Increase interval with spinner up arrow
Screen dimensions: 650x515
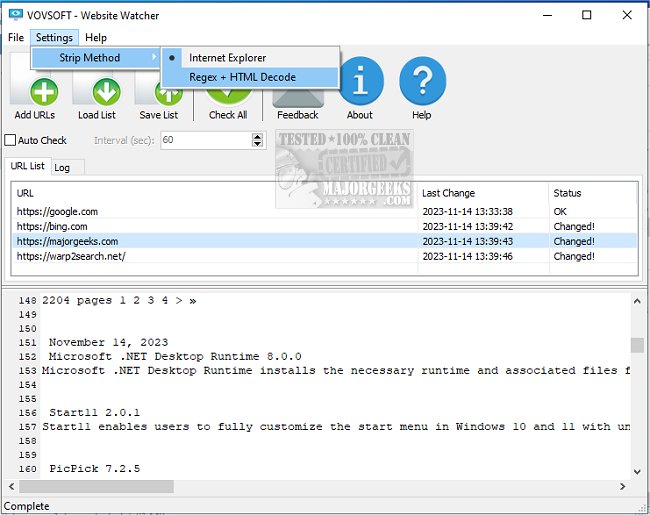[257, 136]
